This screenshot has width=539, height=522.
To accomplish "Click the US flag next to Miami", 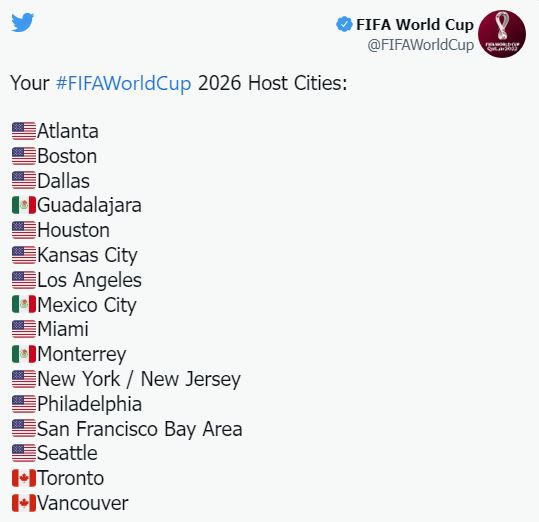I will pyautogui.click(x=24, y=329).
